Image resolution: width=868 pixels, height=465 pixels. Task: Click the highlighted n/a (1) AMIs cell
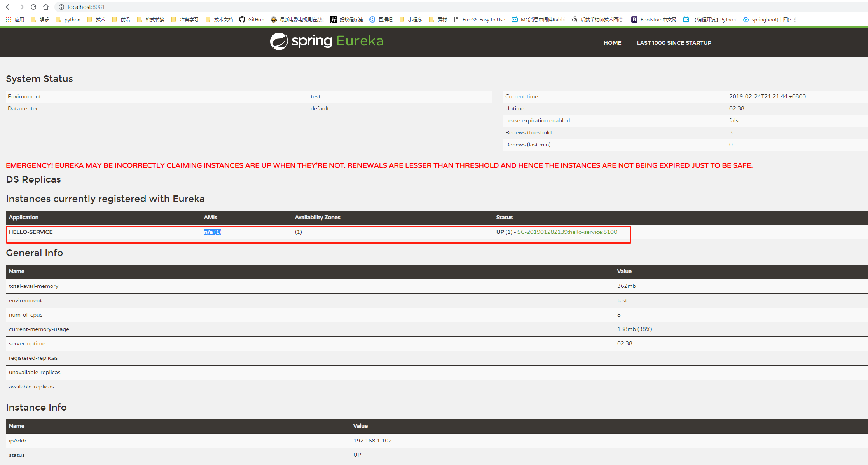click(212, 232)
